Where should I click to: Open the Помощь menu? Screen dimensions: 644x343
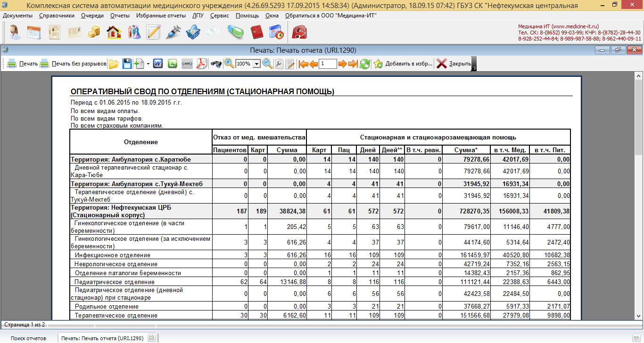[247, 16]
